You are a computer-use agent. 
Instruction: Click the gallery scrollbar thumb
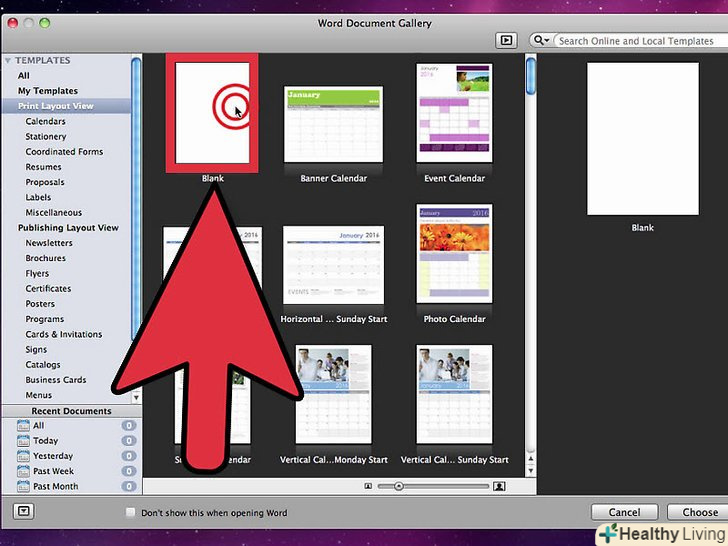[531, 76]
